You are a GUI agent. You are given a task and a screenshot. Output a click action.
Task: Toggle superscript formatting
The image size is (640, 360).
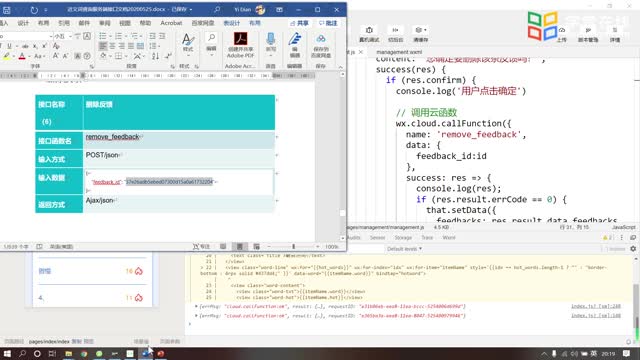(x=44, y=46)
